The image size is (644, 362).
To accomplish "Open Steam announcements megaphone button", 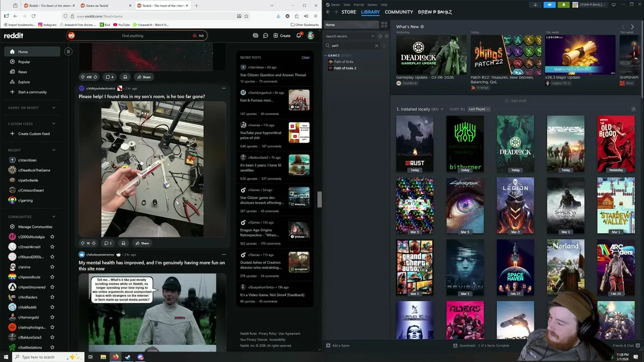I will tap(549, 5).
